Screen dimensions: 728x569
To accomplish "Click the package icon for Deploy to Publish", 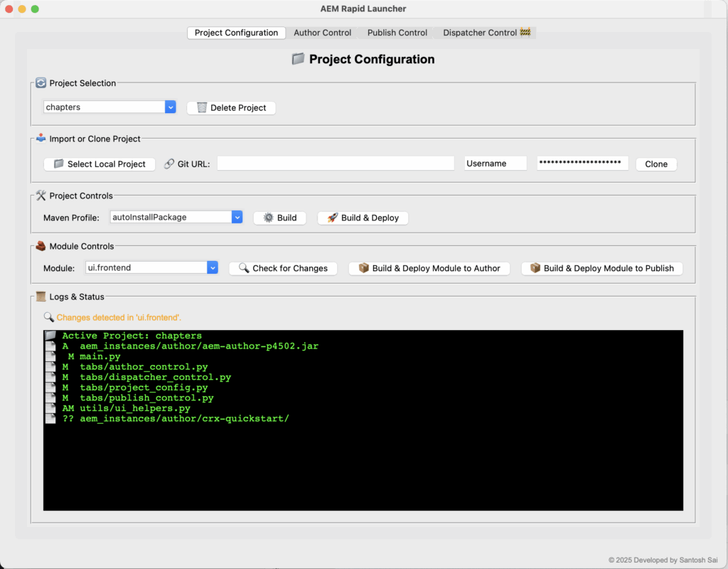I will click(x=535, y=268).
